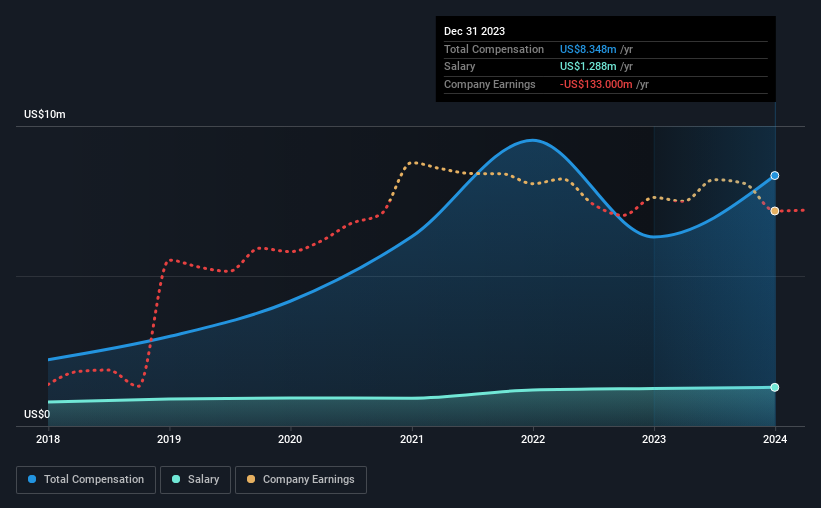Click the 2019 x-axis label
Viewport: 821px width, 508px height.
[x=169, y=439]
